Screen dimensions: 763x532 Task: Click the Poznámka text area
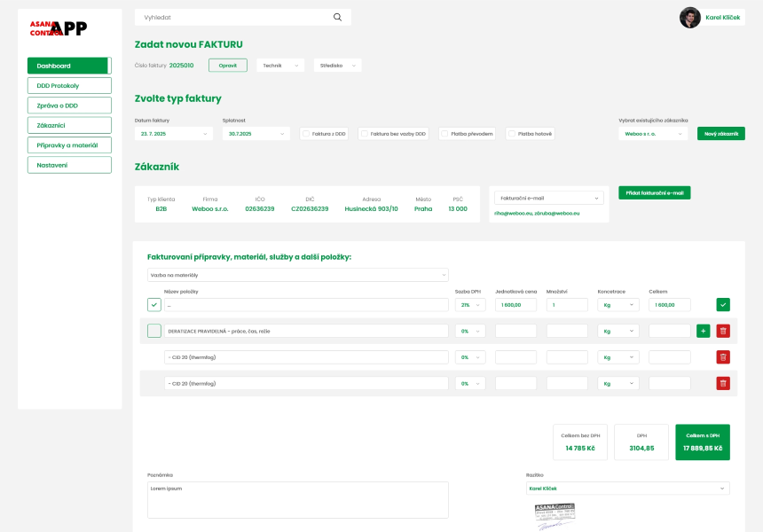point(297,499)
